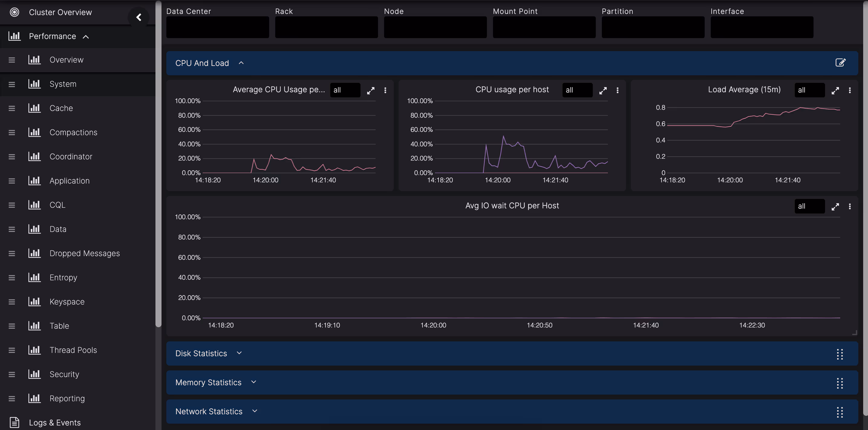
Task: Grab the reorder handle beside Compactions
Action: 12,133
